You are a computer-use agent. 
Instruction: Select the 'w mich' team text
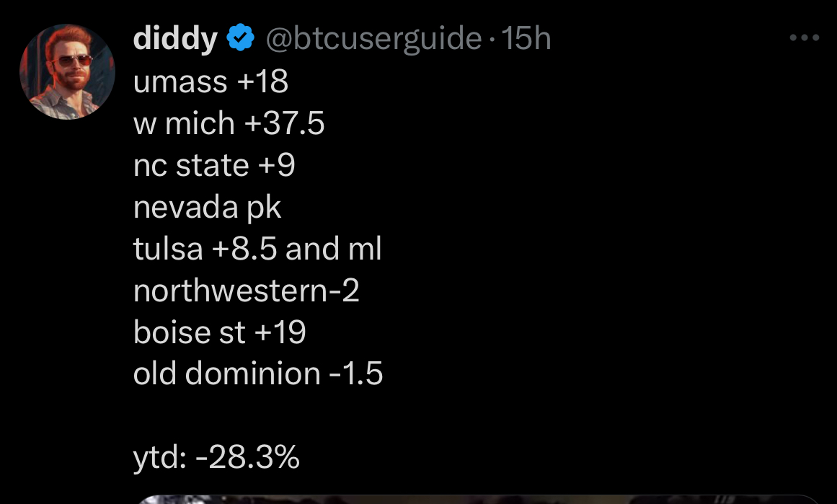point(184,124)
